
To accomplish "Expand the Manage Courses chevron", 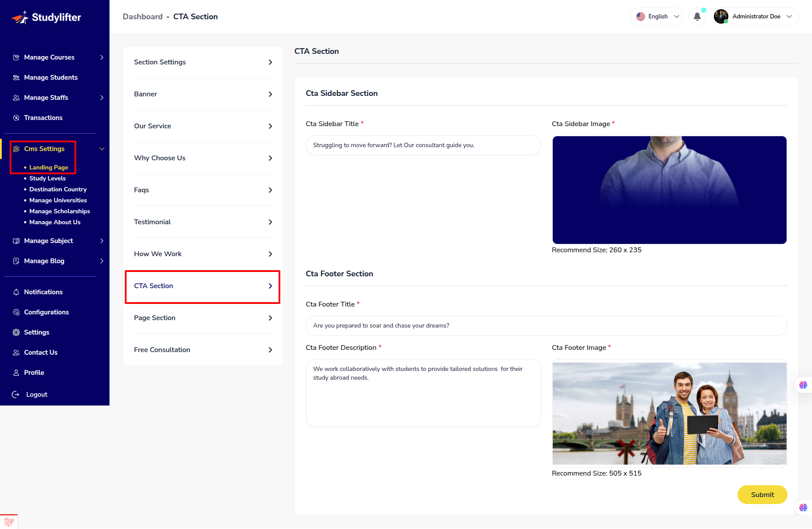I will (x=102, y=57).
